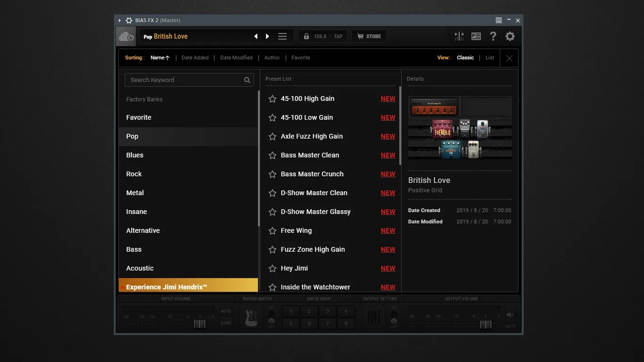Expand the FL Studio plugin options arrow
Screen dimensions: 644x362
pos(120,20)
